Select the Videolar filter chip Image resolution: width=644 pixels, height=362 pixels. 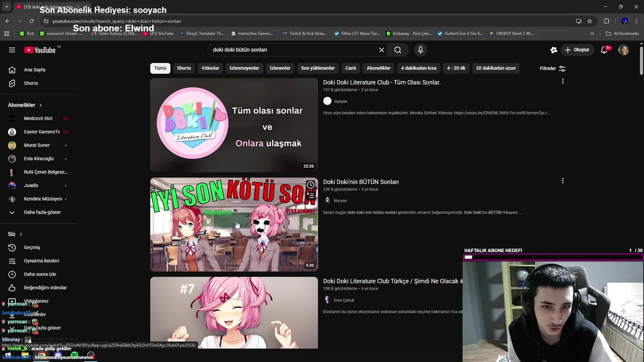(x=210, y=68)
